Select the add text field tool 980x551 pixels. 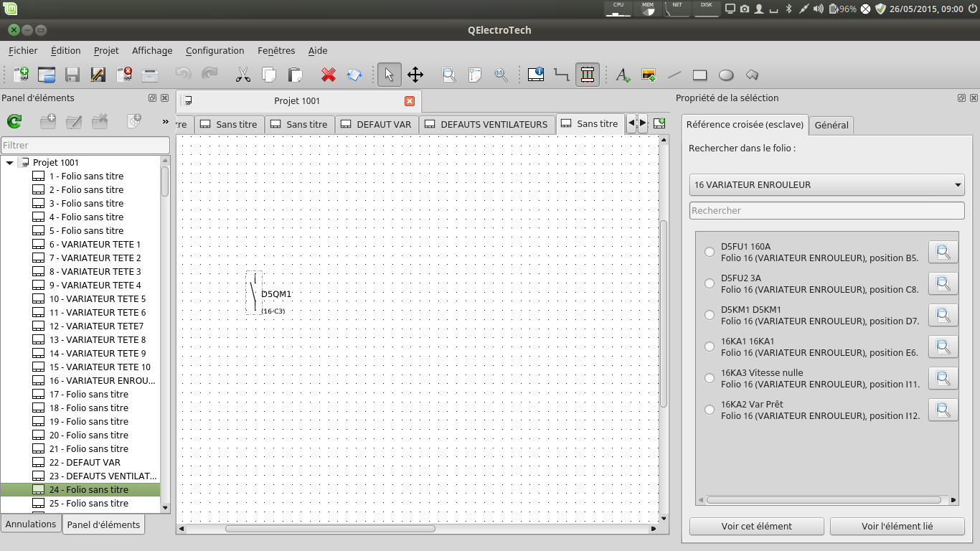click(x=623, y=75)
